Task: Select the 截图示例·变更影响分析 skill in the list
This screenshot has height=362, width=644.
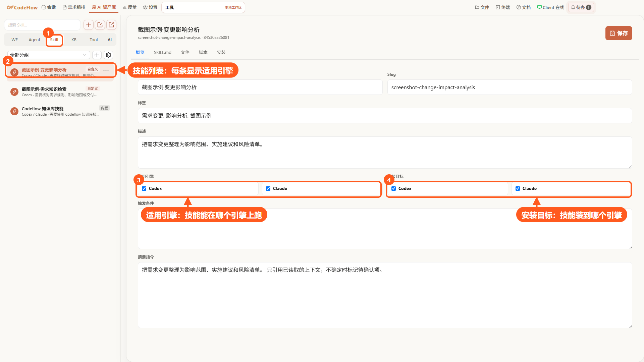Action: tap(60, 72)
